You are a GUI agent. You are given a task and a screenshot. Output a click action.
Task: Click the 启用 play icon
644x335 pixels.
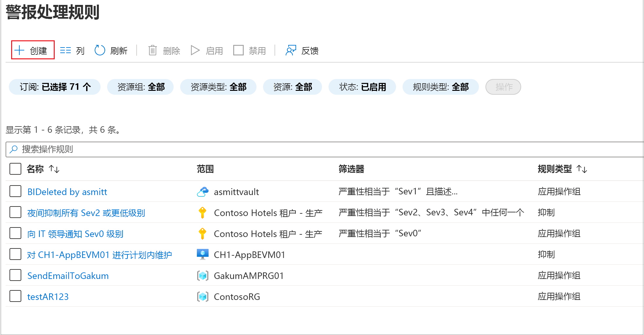tap(195, 50)
